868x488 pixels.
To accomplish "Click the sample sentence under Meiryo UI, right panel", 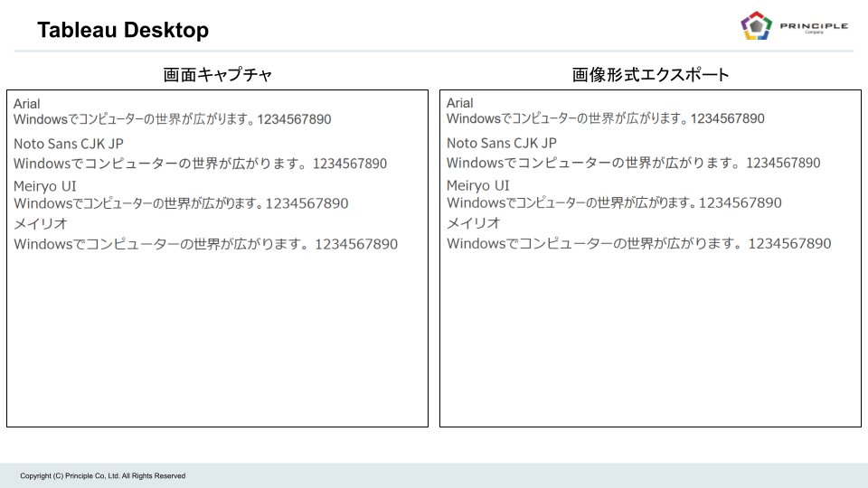I will 615,203.
